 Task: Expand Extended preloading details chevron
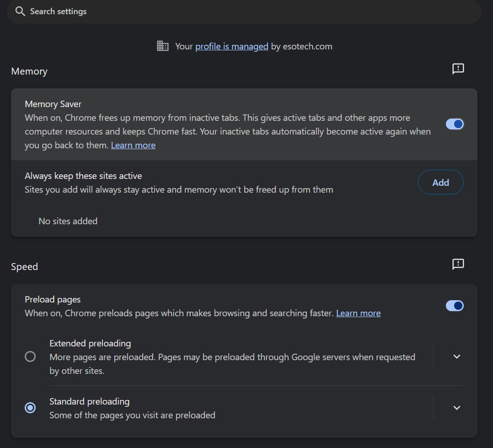[x=456, y=356]
